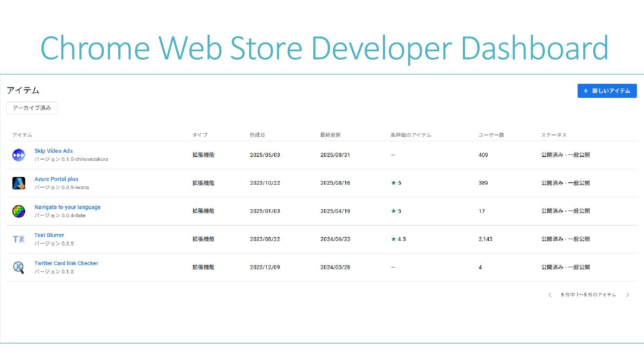The width and height of the screenshot is (644, 362).
Task: Open the Azure Portal plus link
Action: [x=56, y=179]
